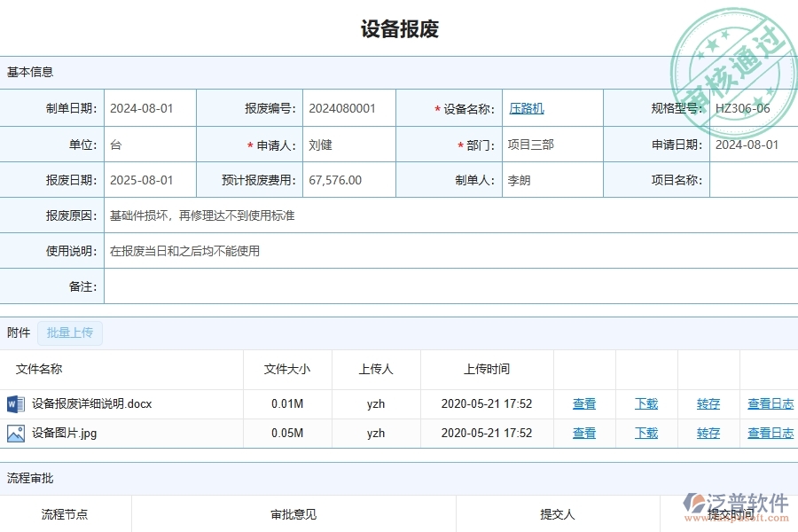Expand the 流程审批 section header
The image size is (798, 532).
(x=25, y=478)
